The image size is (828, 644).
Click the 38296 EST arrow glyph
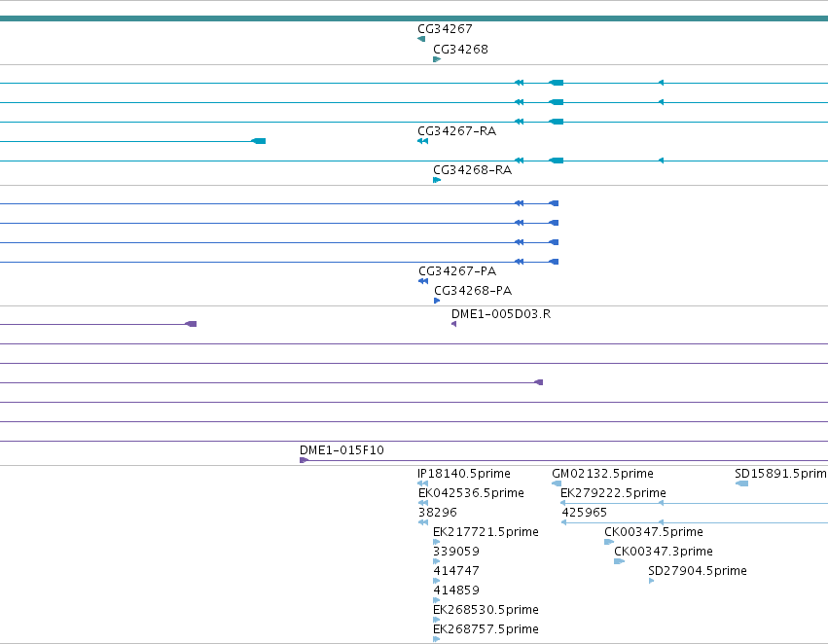pos(423,522)
